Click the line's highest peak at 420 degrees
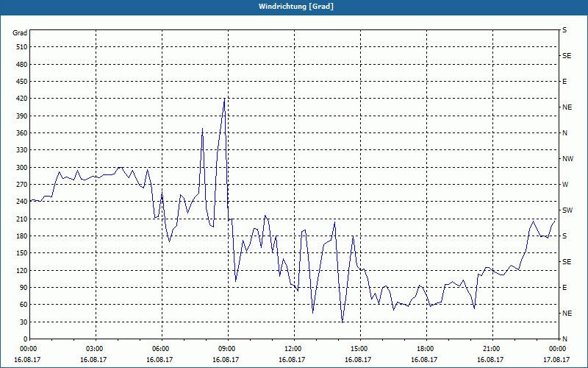Image resolution: width=588 pixels, height=368 pixels. click(x=225, y=99)
